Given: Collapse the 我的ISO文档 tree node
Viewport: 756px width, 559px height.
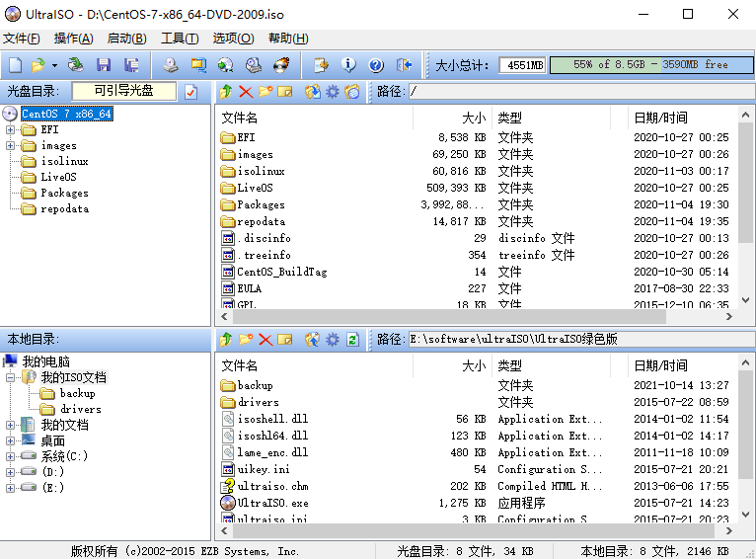Looking at the screenshot, I should [10, 377].
